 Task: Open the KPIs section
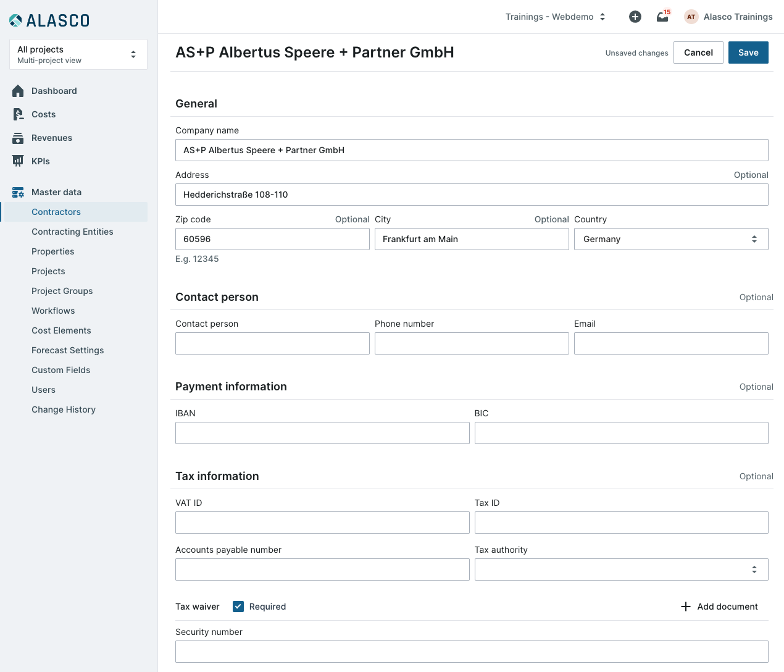(41, 161)
